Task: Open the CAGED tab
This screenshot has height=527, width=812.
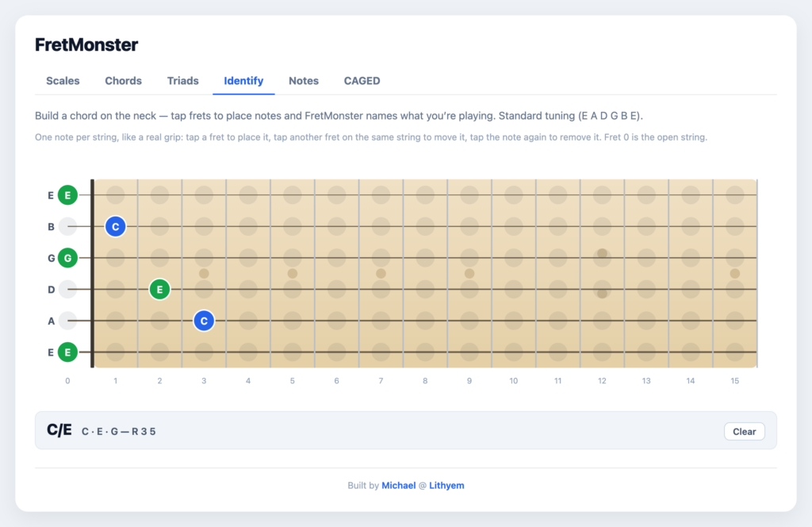Action: click(x=362, y=81)
